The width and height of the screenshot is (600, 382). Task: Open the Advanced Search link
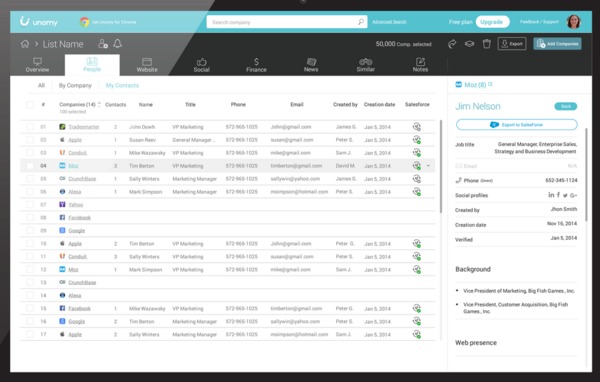coord(389,22)
